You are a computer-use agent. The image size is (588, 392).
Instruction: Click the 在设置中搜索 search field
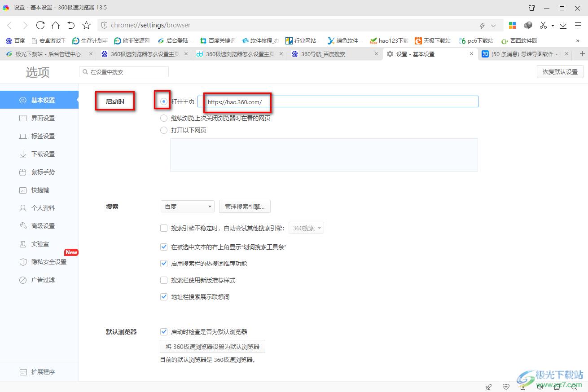pyautogui.click(x=124, y=72)
